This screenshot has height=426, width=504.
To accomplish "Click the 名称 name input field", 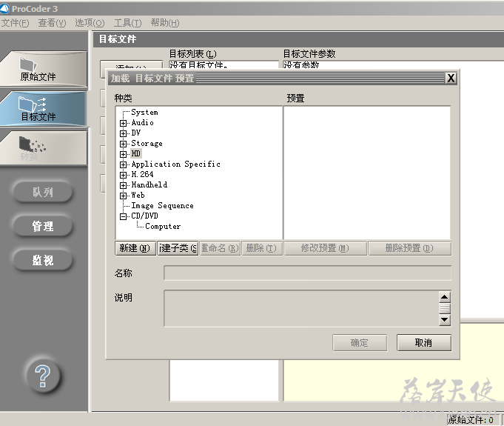I will click(307, 273).
